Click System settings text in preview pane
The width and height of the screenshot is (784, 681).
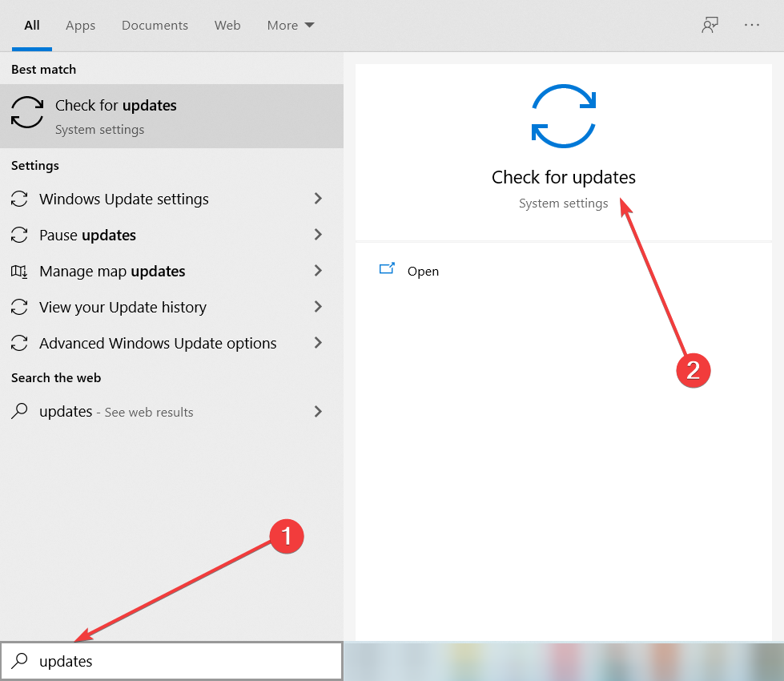tap(564, 203)
